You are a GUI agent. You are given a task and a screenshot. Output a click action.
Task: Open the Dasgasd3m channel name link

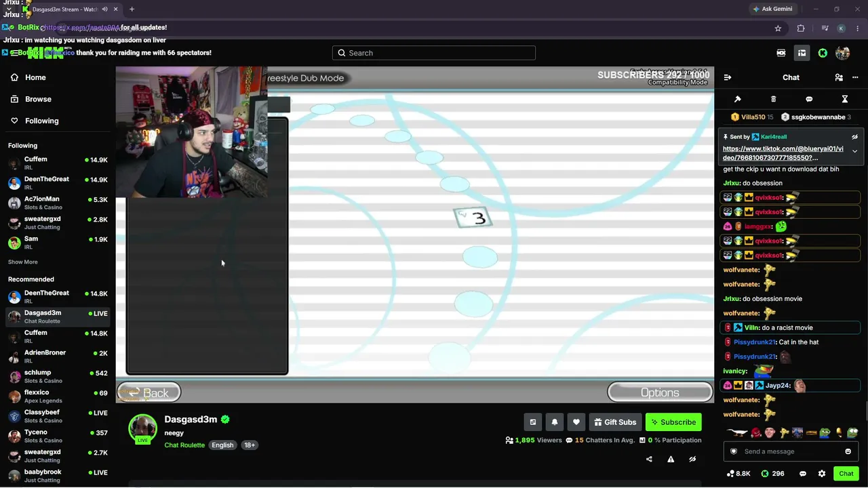click(191, 420)
